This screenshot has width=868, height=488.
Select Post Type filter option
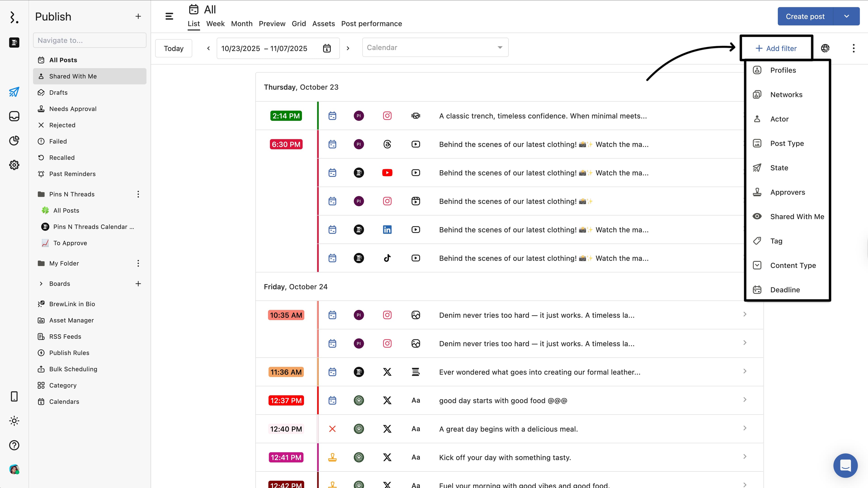tap(787, 143)
